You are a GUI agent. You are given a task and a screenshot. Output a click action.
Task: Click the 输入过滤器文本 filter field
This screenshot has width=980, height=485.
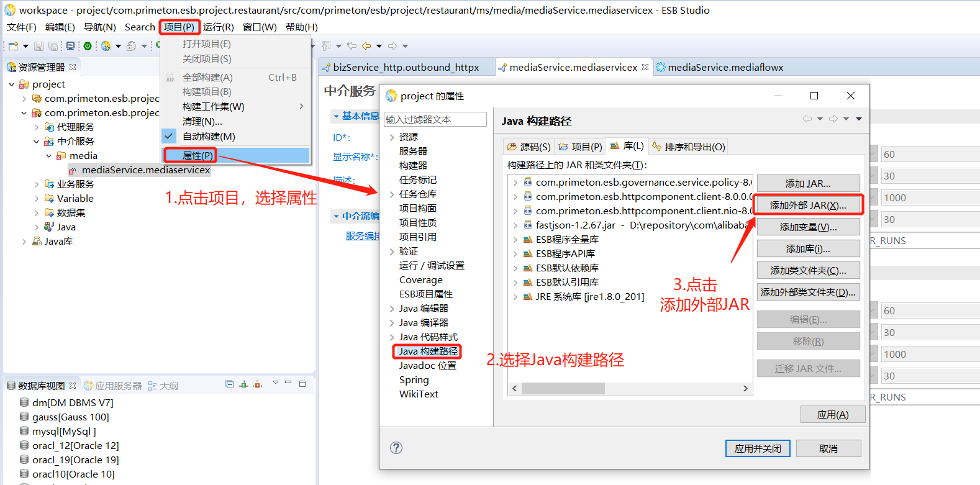[435, 119]
